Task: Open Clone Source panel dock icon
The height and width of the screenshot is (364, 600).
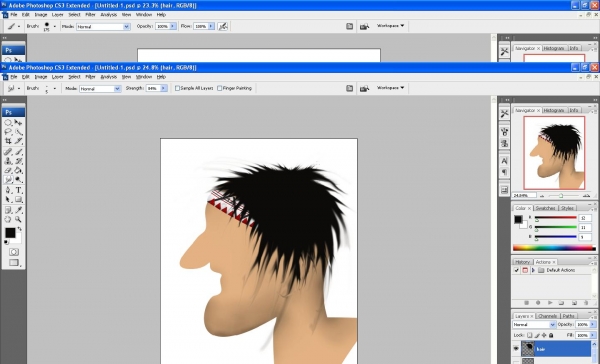Action: click(504, 144)
